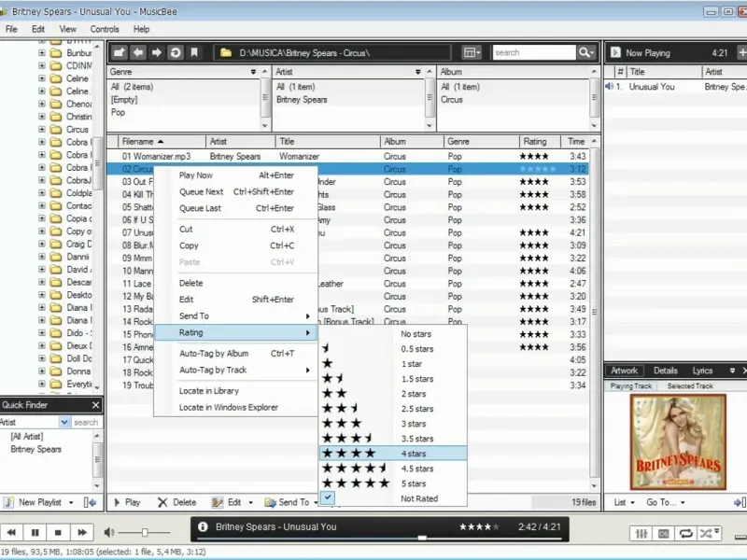Skip to the next track
The image size is (747, 560).
82,532
